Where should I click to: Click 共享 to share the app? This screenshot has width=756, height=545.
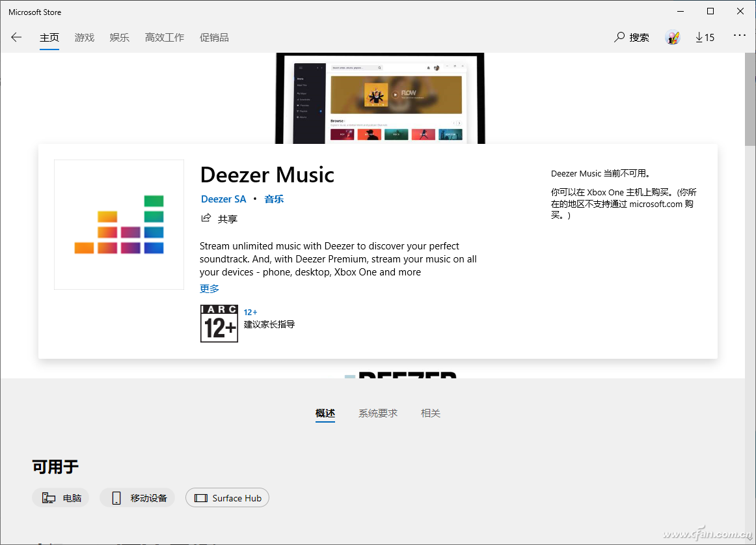[228, 219]
